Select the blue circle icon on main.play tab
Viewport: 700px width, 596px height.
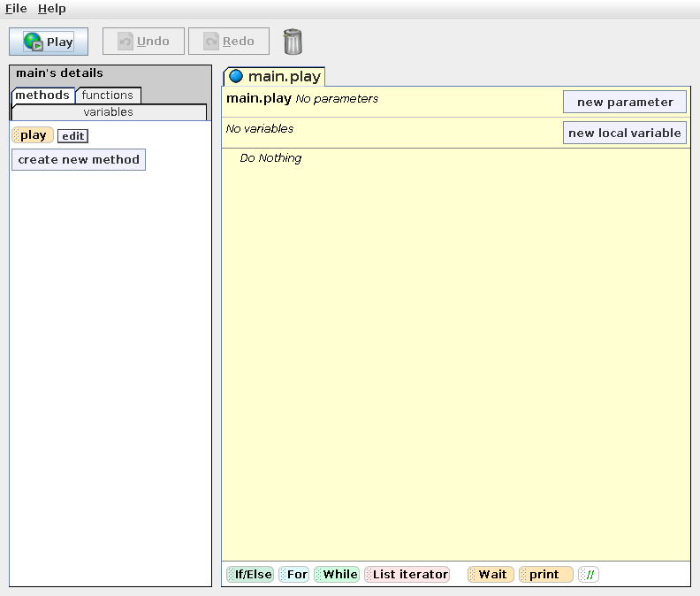pyautogui.click(x=236, y=77)
